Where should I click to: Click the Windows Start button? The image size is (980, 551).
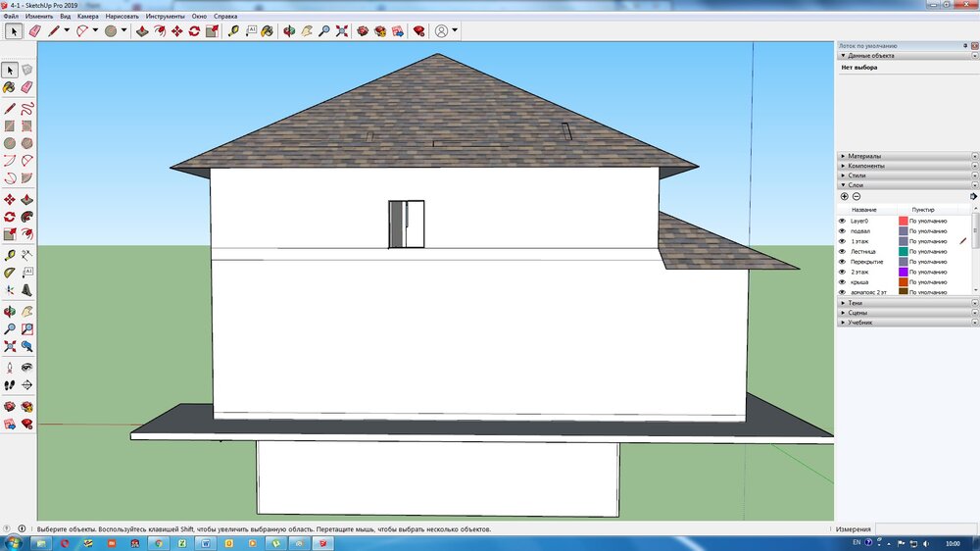coord(14,542)
